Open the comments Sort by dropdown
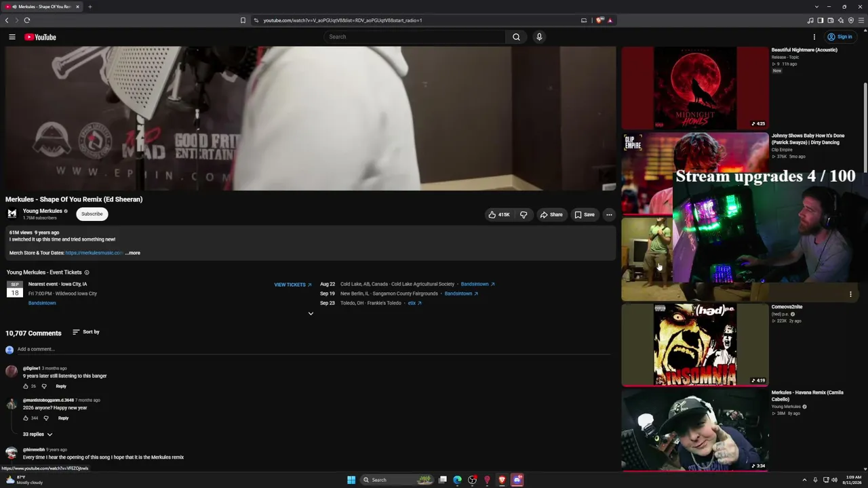868x488 pixels. 86,332
